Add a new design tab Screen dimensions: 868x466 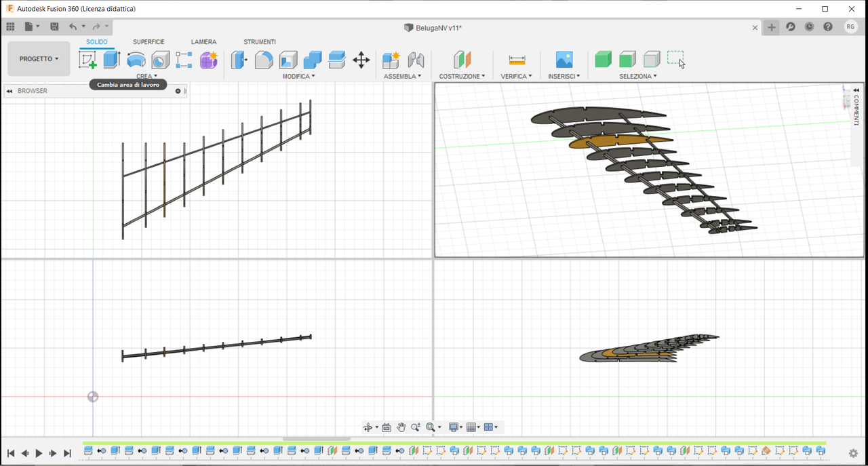click(772, 27)
